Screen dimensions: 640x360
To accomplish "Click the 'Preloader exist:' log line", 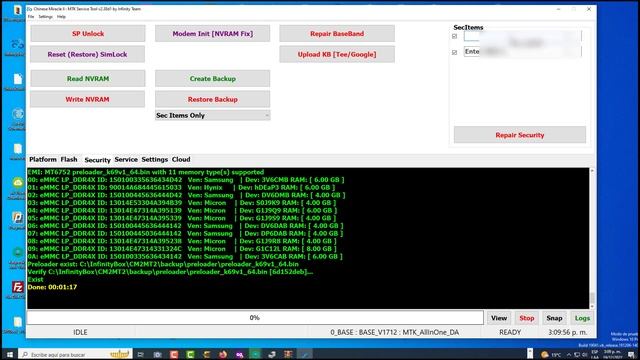I will click(163, 264).
